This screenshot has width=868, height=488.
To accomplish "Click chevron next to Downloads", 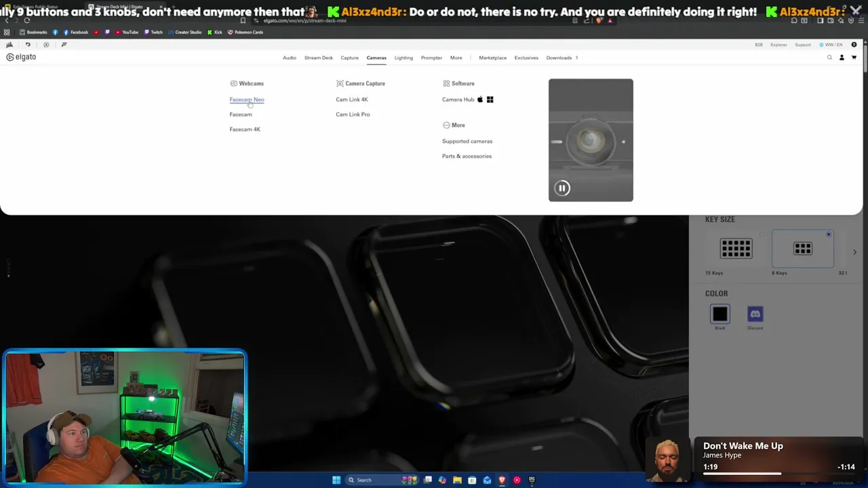I will pyautogui.click(x=576, y=58).
